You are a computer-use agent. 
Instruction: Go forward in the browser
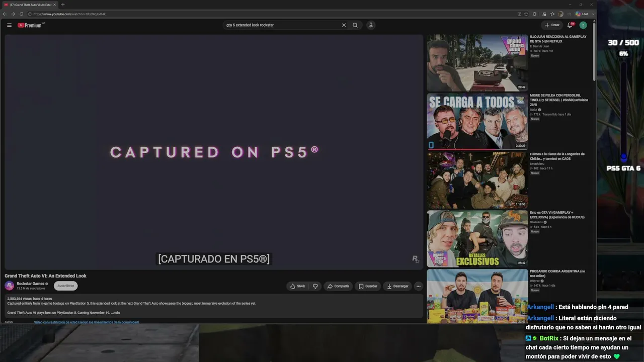(x=13, y=14)
